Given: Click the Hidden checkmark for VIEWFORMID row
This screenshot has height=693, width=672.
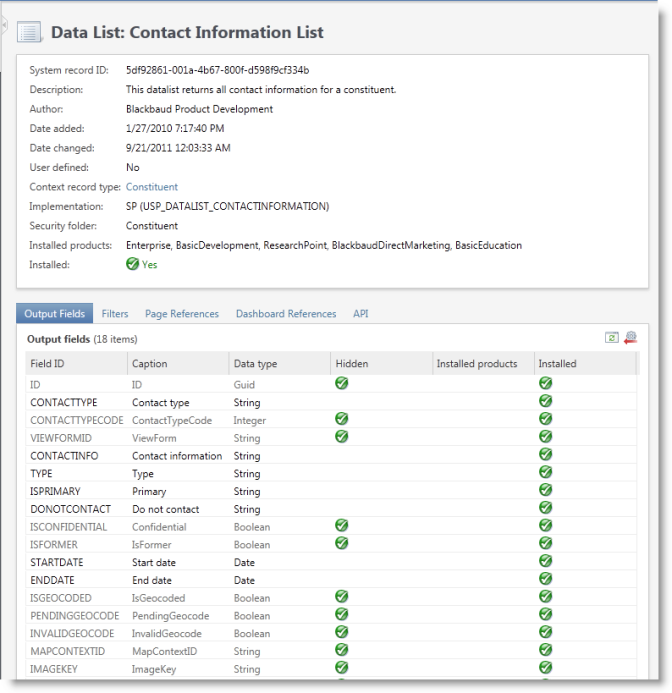Looking at the screenshot, I should (x=342, y=437).
